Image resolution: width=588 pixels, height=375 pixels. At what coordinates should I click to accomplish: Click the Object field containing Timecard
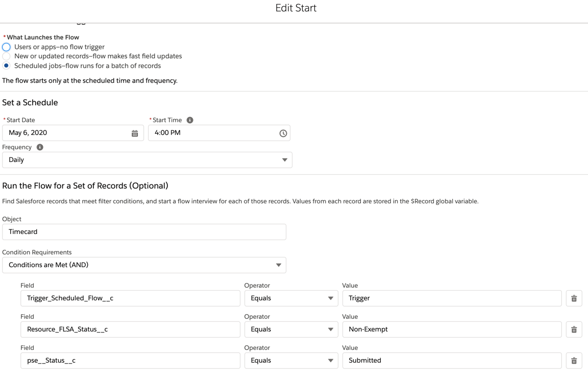144,232
